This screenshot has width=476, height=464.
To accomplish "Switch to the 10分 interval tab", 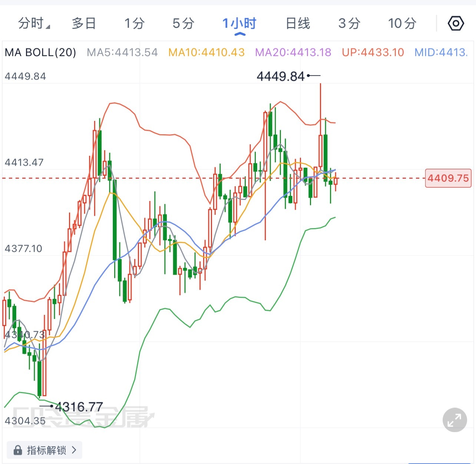I will tap(402, 23).
